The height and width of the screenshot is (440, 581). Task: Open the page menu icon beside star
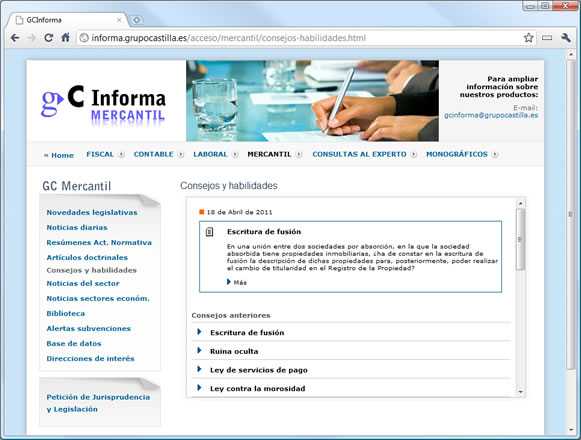(x=547, y=38)
